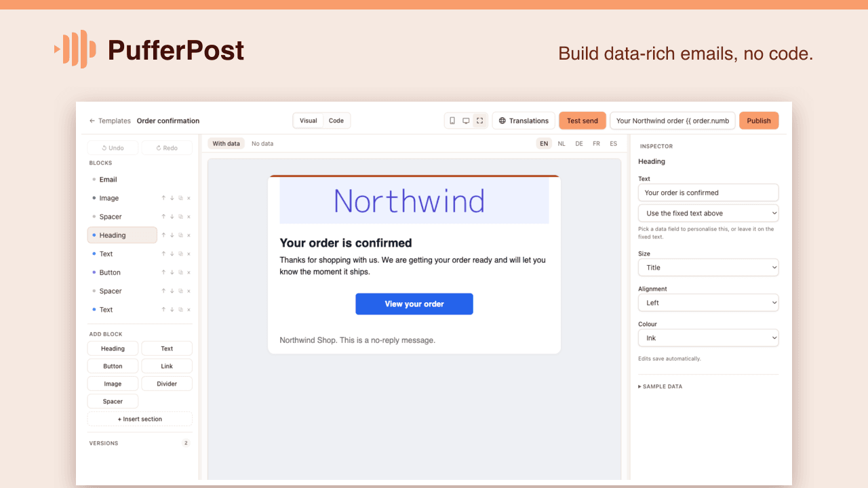Open the Alignment dropdown
868x488 pixels.
708,302
